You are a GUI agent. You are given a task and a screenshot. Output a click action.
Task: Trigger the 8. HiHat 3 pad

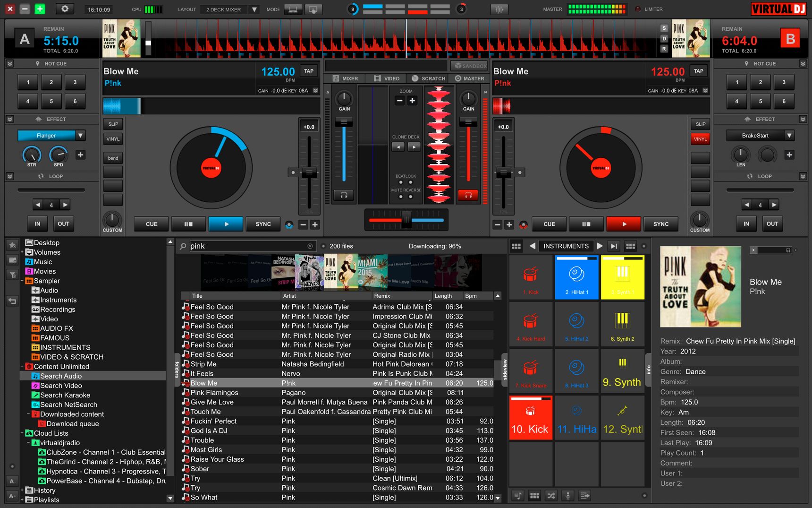tap(576, 370)
